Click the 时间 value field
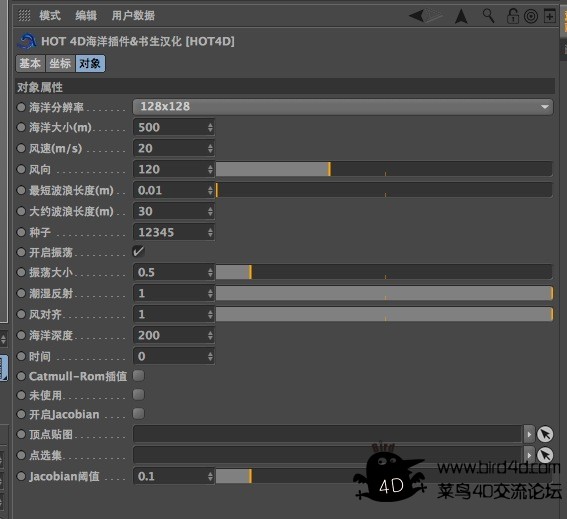 (x=170, y=356)
